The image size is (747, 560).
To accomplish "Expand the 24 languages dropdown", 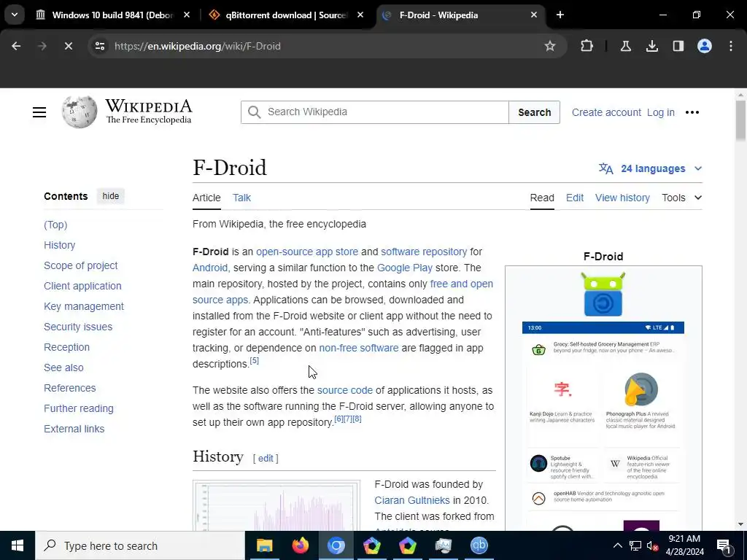I will coord(650,168).
